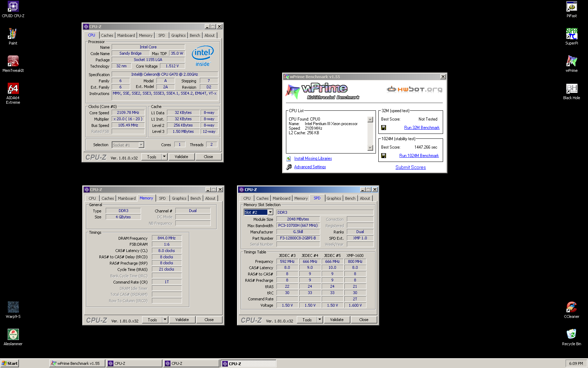Image resolution: width=588 pixels, height=368 pixels.
Task: Expand the Tools dropdown arrow in CPU tab window
Action: (x=164, y=157)
